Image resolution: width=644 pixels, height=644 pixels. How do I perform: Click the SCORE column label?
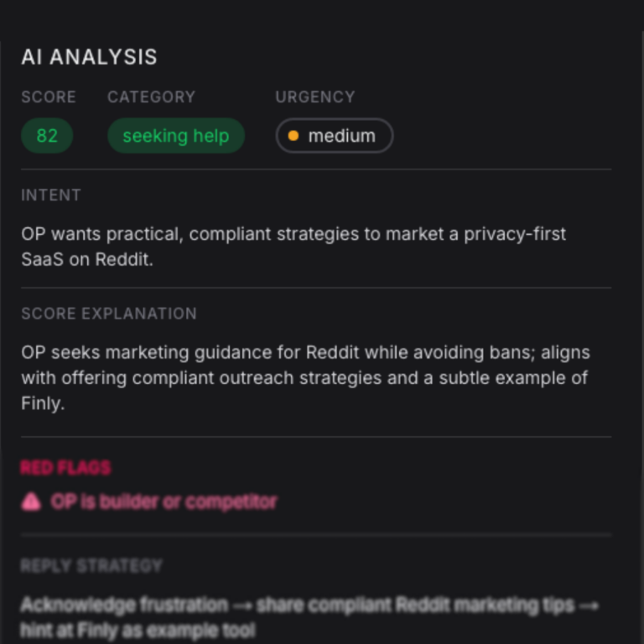click(49, 97)
